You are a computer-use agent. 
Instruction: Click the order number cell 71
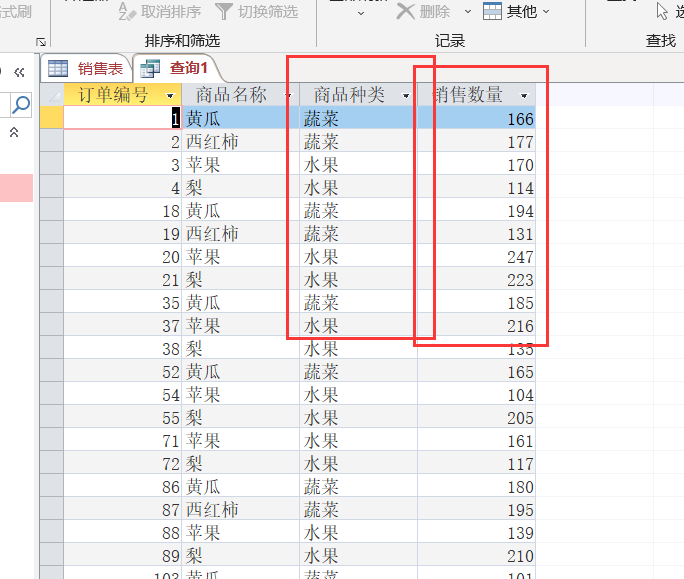coord(123,441)
